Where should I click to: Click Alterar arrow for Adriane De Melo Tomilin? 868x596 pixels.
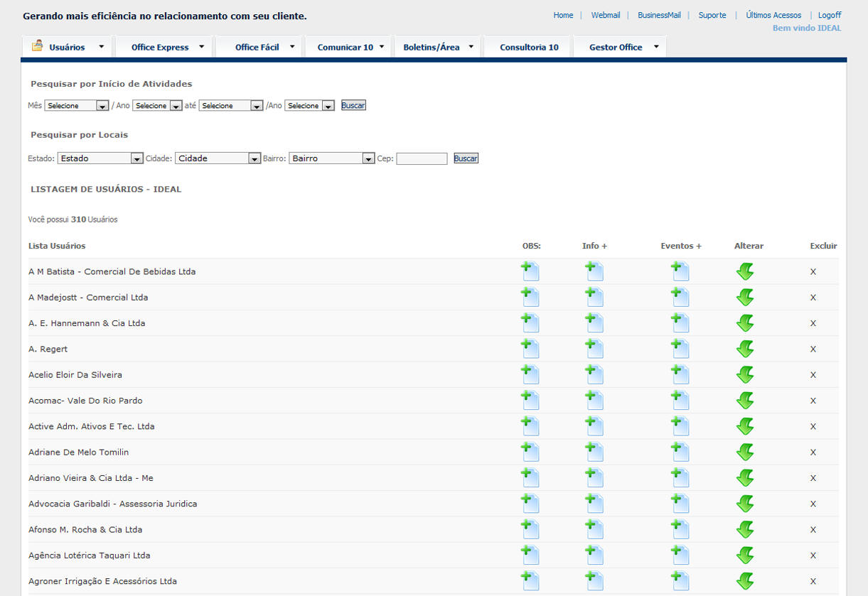pyautogui.click(x=745, y=452)
